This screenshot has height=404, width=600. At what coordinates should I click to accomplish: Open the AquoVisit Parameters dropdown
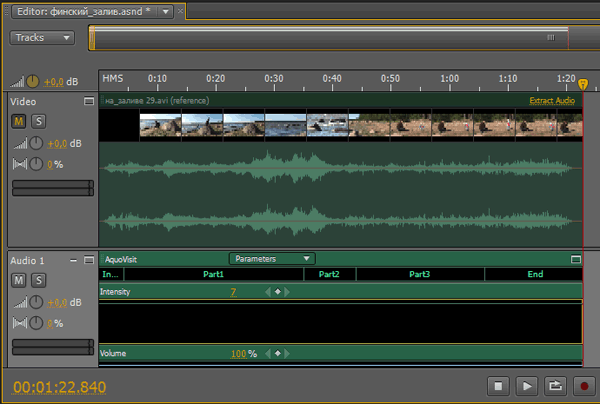click(272, 259)
